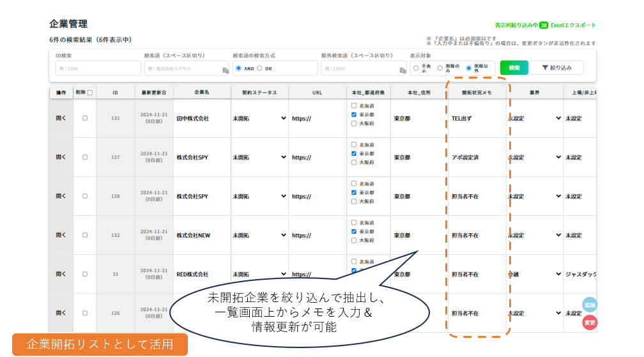Image resolution: width=644 pixels, height=357 pixels.
Task: Click the green 検索 button
Action: (514, 68)
